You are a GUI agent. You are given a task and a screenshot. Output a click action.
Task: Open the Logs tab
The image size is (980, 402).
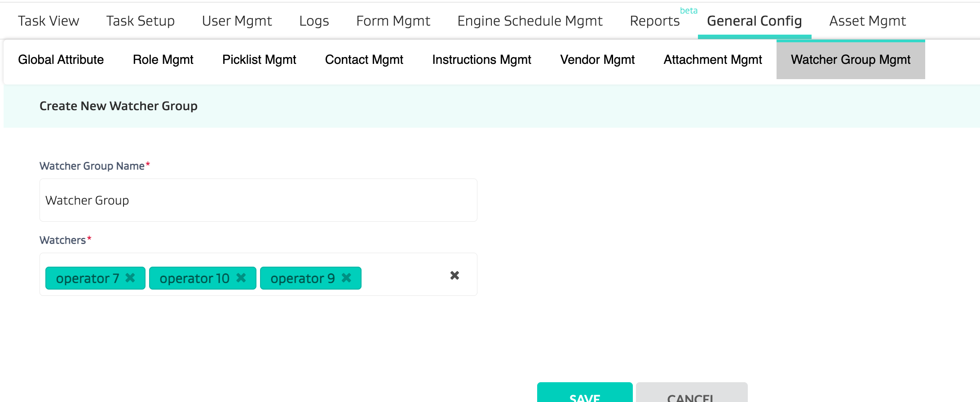pyautogui.click(x=314, y=21)
